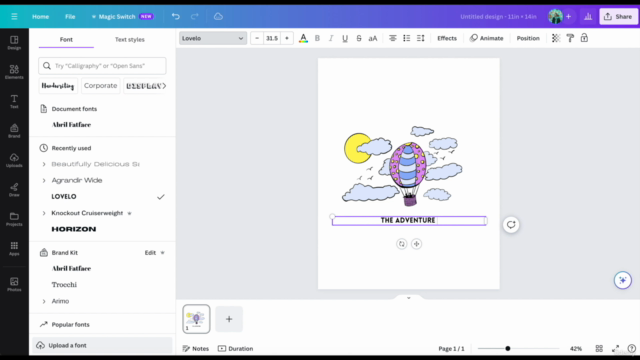Viewport: 640px width, 360px height.
Task: Go to Home in top bar
Action: coord(40,16)
